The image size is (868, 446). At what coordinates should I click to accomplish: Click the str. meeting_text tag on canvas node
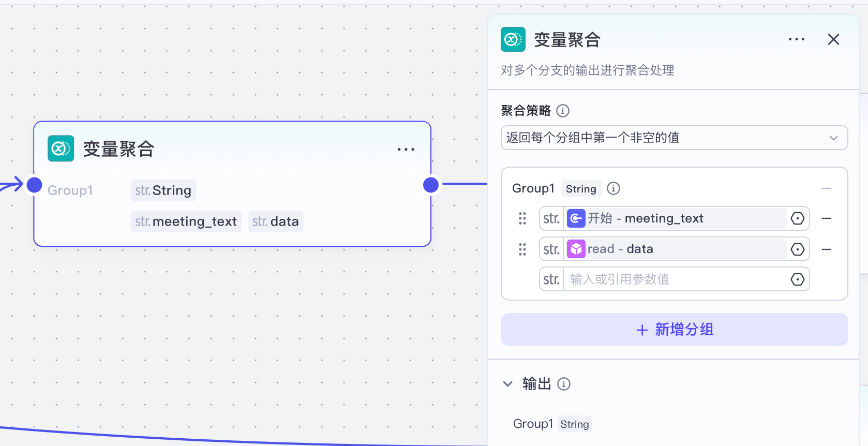186,221
